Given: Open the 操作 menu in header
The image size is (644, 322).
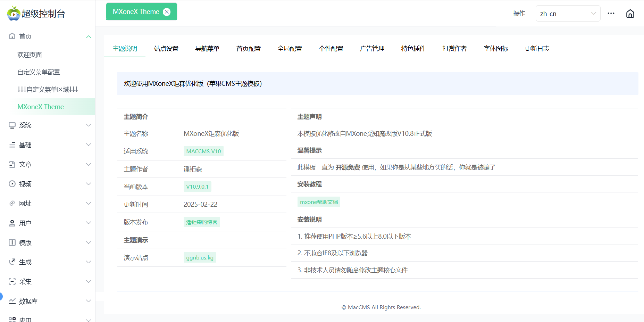Looking at the screenshot, I should [x=519, y=14].
